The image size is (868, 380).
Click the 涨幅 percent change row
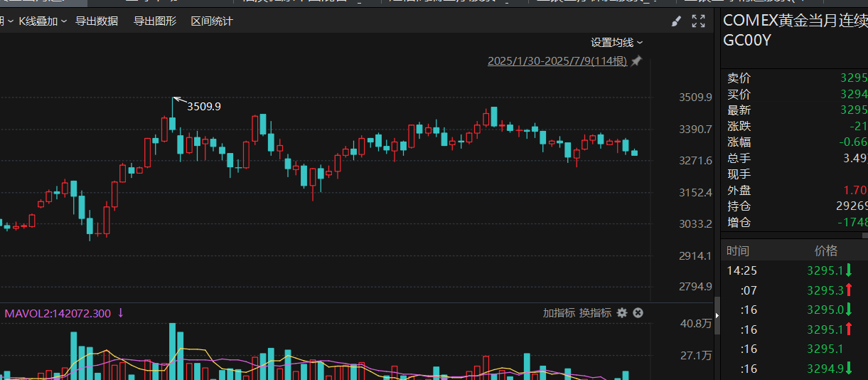coord(796,142)
